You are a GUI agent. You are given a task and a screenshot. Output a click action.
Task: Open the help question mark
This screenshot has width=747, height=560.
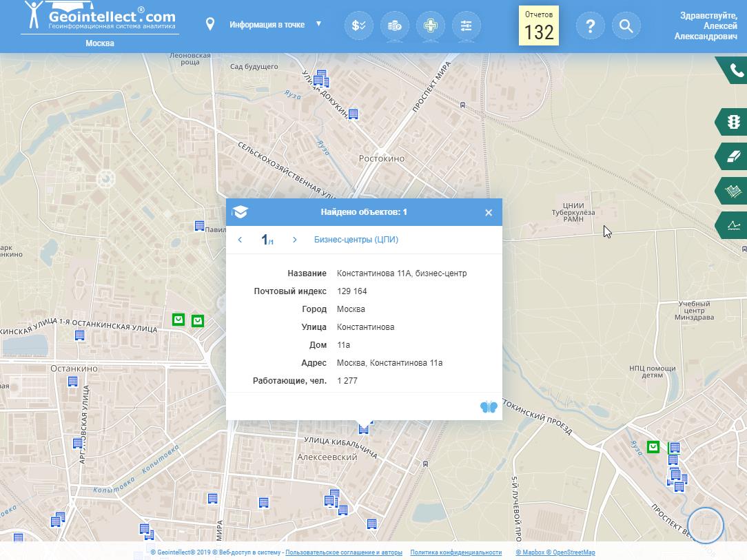pos(590,26)
